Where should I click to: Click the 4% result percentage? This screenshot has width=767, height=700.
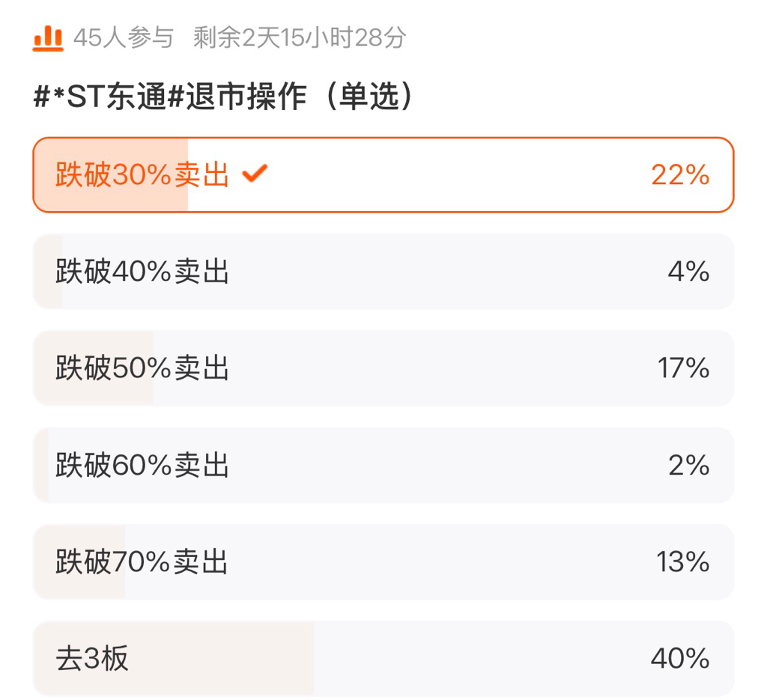pos(689,272)
